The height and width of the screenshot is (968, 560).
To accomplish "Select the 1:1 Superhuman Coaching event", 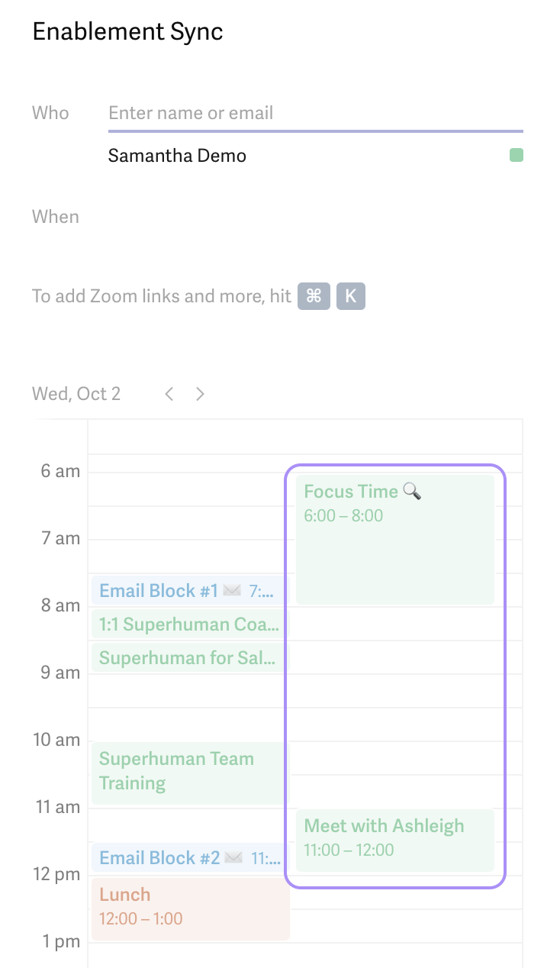I will [x=189, y=624].
